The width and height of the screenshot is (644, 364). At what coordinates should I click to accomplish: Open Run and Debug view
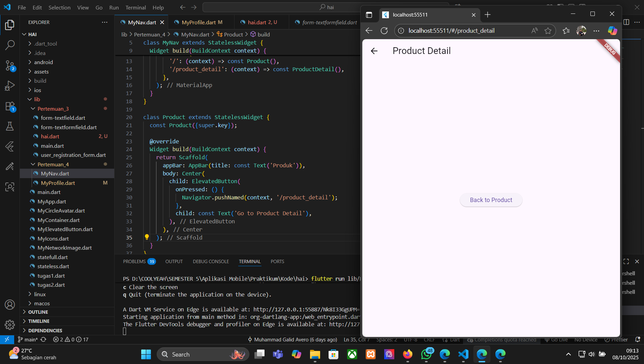(10, 86)
